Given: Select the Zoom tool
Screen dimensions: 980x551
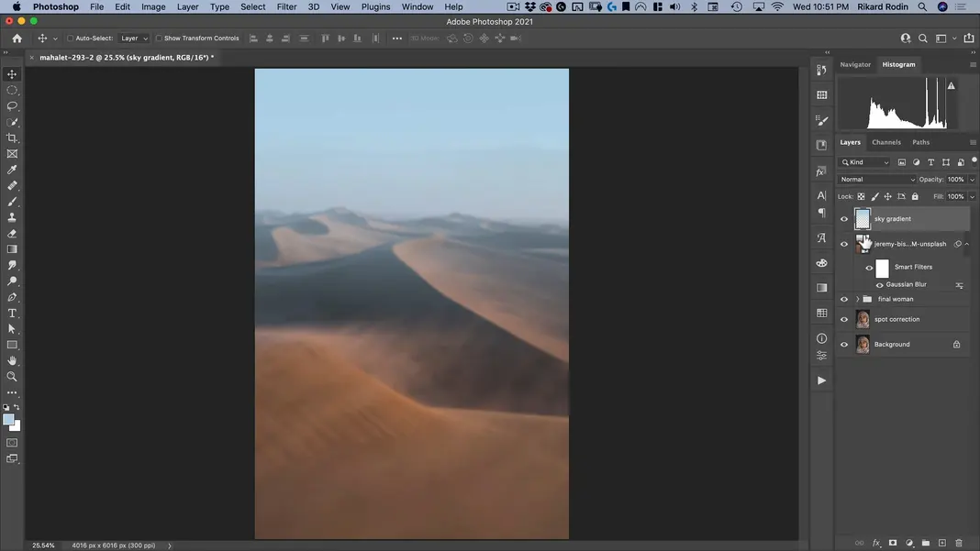Looking at the screenshot, I should click(x=12, y=377).
